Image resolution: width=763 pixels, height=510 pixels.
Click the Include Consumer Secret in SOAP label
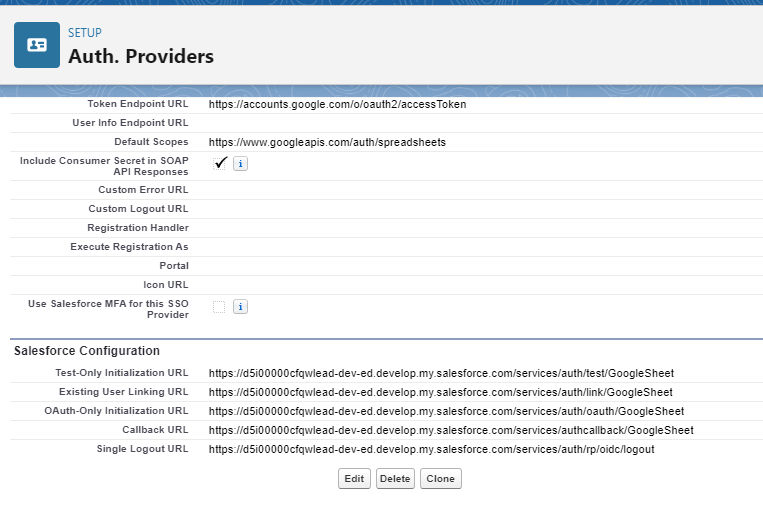[x=104, y=166]
